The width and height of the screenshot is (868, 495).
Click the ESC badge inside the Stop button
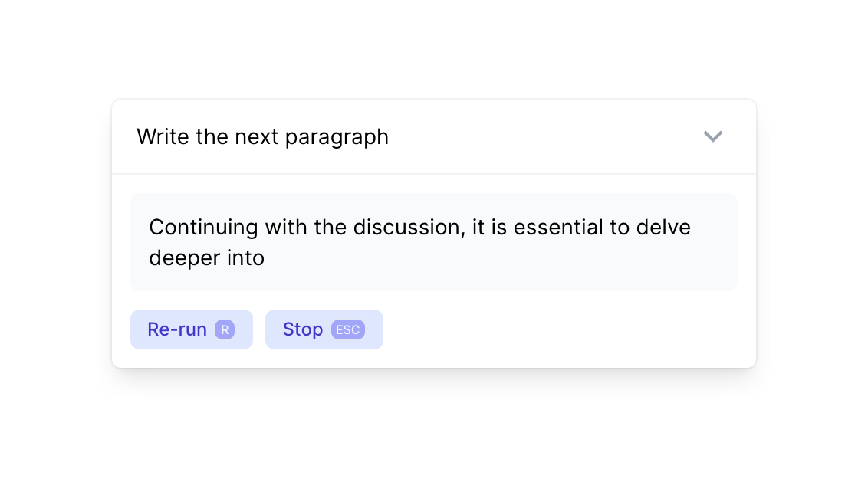coord(349,329)
